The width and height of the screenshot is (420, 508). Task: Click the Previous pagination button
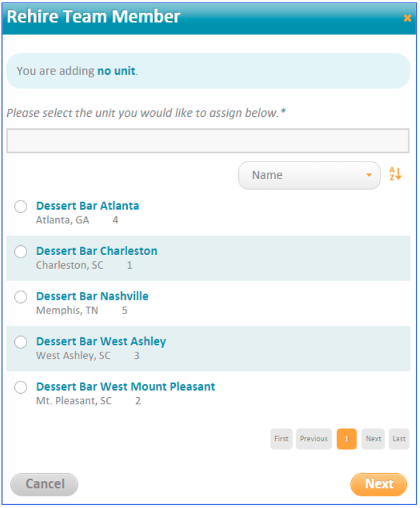(314, 439)
